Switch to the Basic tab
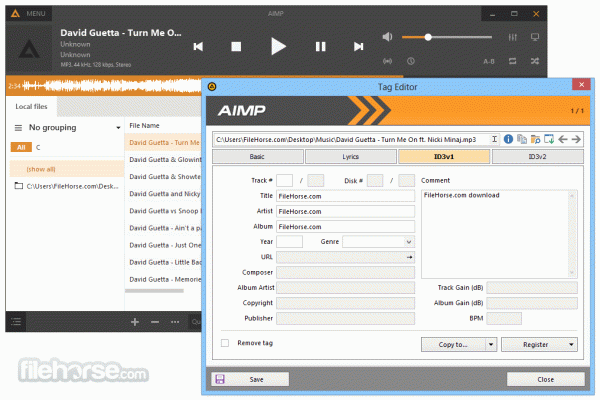Screen dimensions: 600x400 (x=258, y=157)
